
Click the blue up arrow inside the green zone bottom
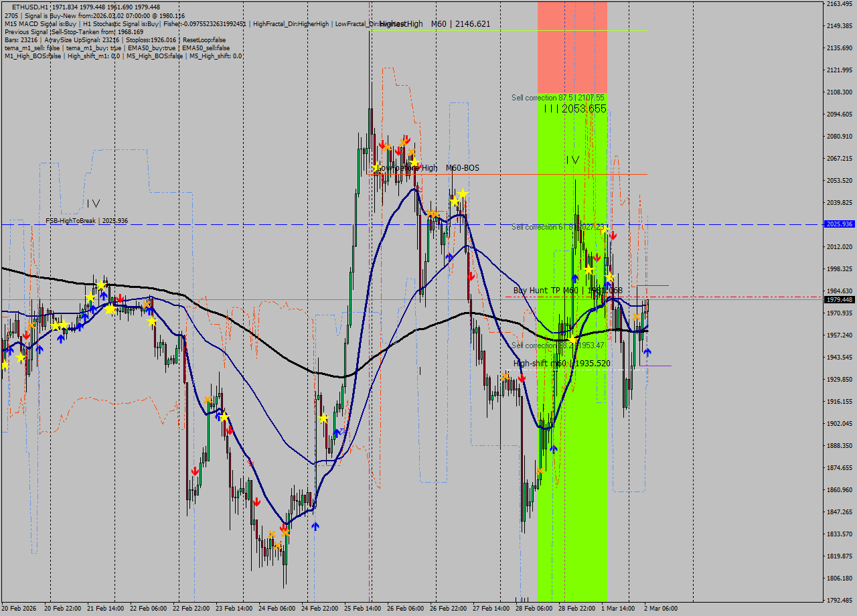click(x=554, y=449)
